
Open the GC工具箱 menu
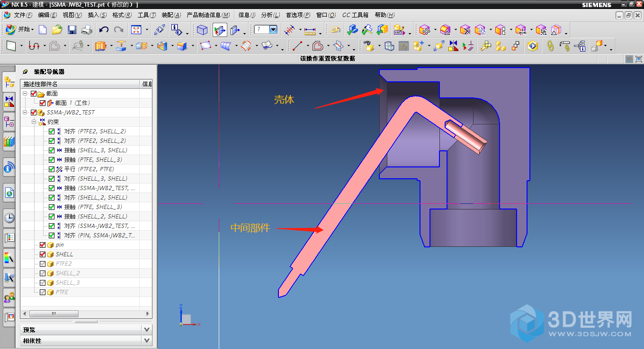(355, 15)
